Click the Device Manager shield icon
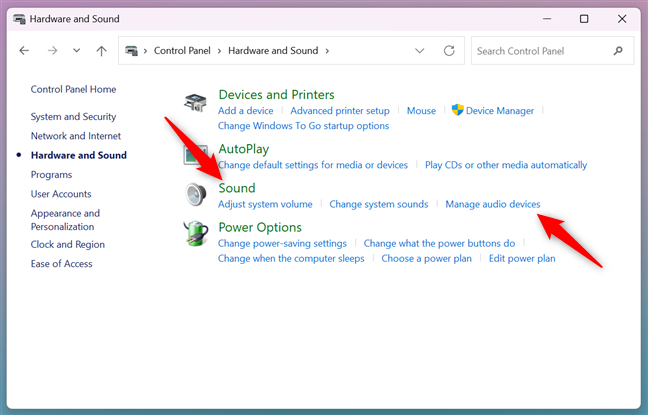This screenshot has width=648, height=415. point(457,110)
